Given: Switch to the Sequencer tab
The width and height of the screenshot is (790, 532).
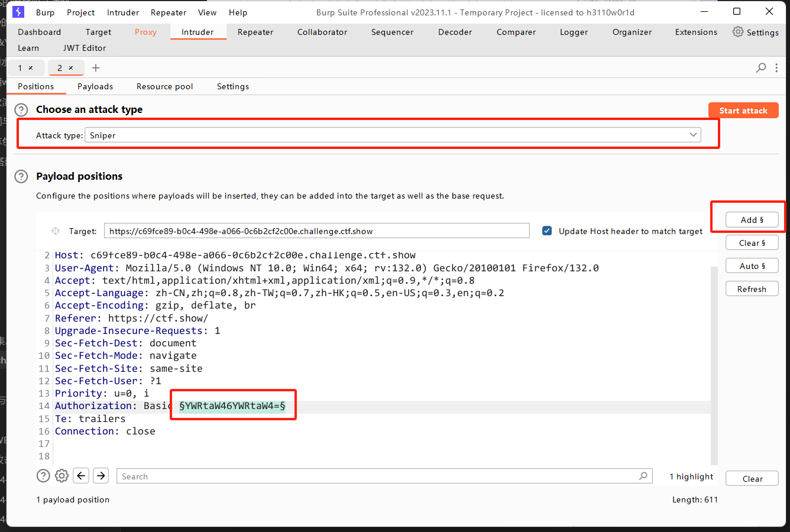Looking at the screenshot, I should click(392, 32).
